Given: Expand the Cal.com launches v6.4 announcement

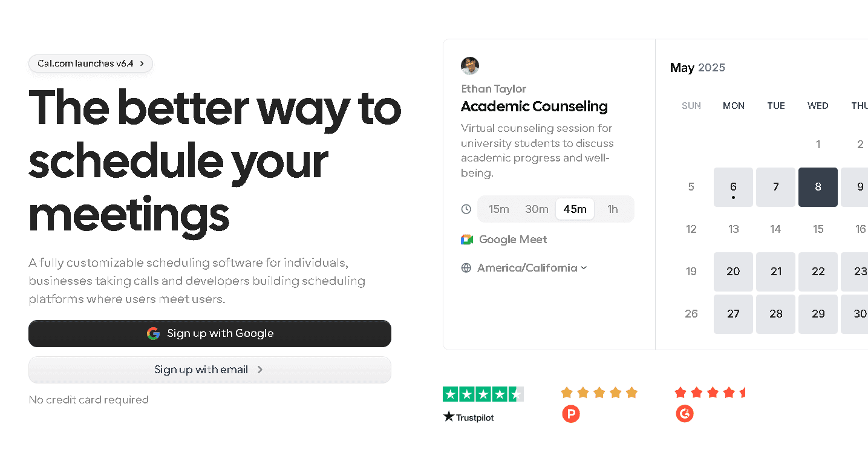Looking at the screenshot, I should (90, 64).
